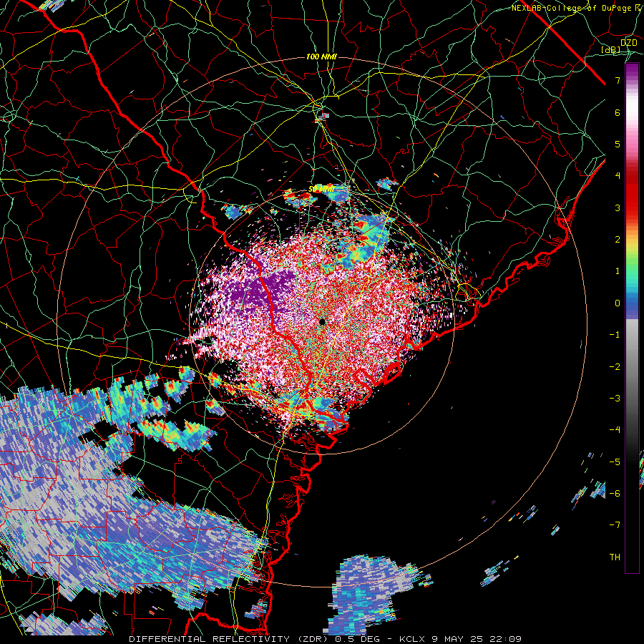Click the '50 NMI' range ring label
Viewport: 644px width, 644px height.
(321, 189)
